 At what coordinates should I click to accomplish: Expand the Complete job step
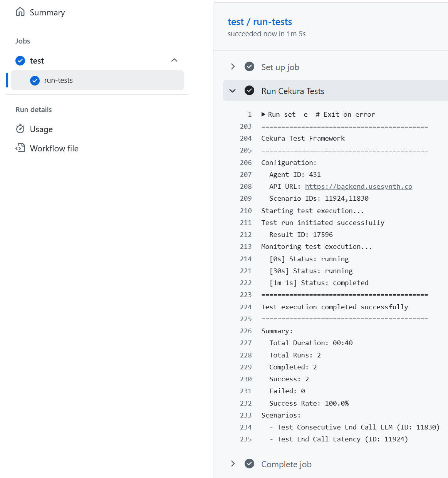tap(233, 464)
